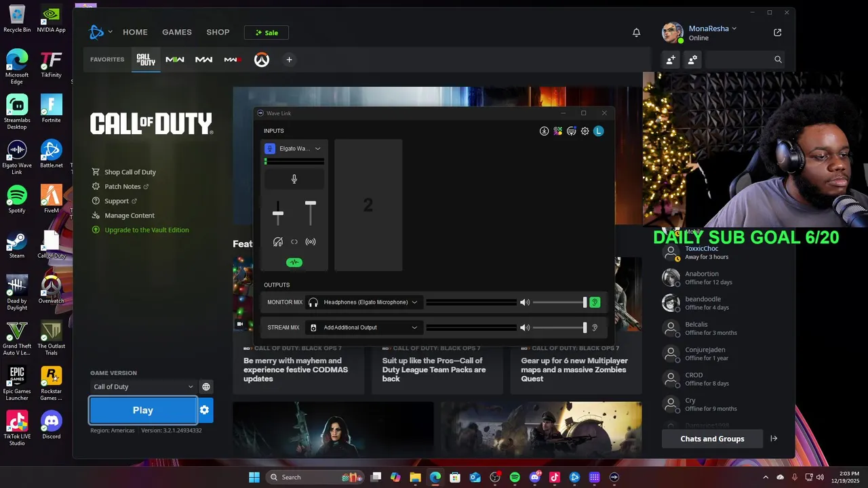
Task: Toggle the Stream Mix ear listen button
Action: tap(595, 327)
